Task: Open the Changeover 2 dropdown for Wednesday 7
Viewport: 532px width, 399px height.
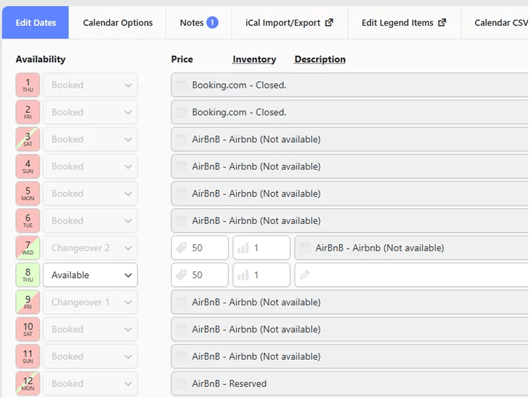Action: pyautogui.click(x=90, y=248)
